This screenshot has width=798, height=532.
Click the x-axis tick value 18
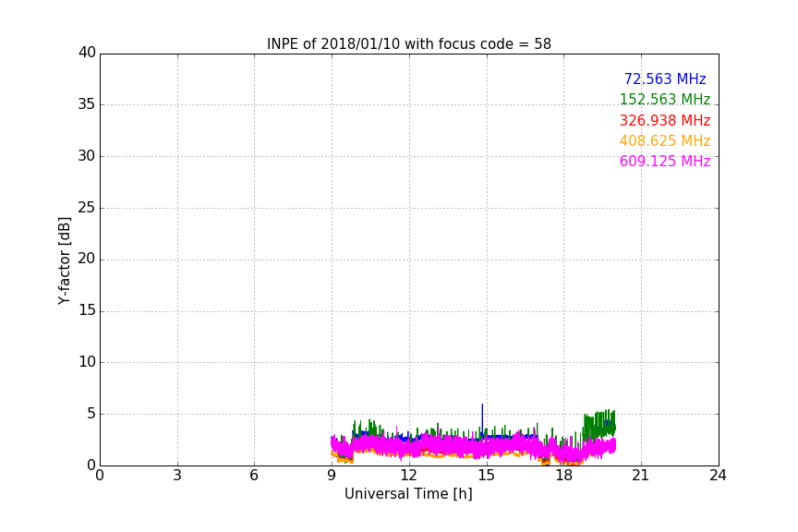[564, 476]
